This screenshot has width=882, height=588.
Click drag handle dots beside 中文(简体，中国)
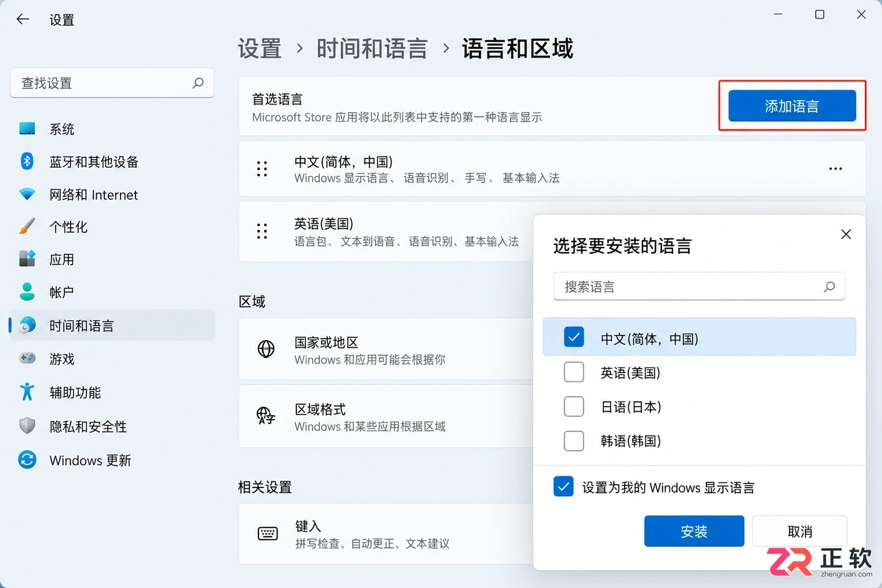pos(262,169)
